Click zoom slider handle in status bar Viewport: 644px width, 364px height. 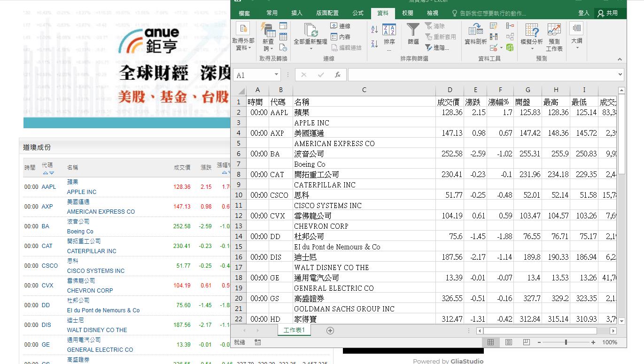pyautogui.click(x=566, y=342)
